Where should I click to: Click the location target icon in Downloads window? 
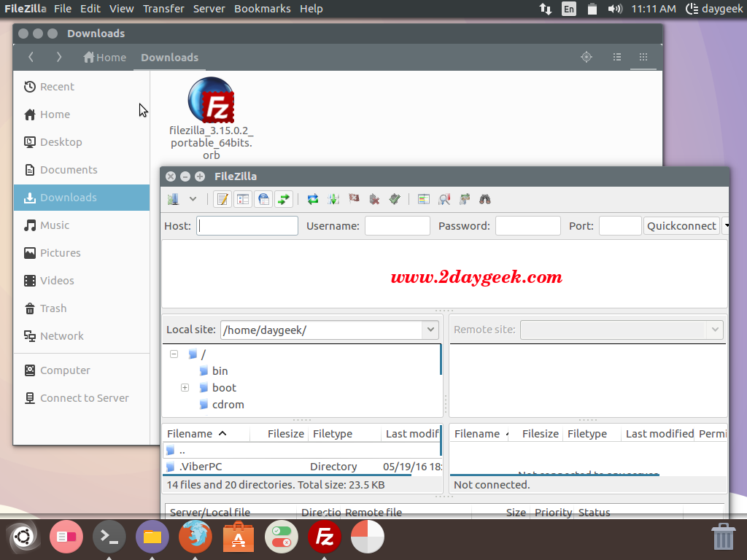[587, 57]
